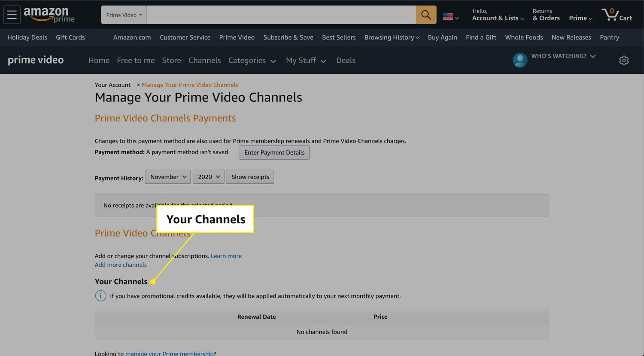Image resolution: width=644 pixels, height=356 pixels.
Task: Go to Customer Service
Action: click(185, 37)
